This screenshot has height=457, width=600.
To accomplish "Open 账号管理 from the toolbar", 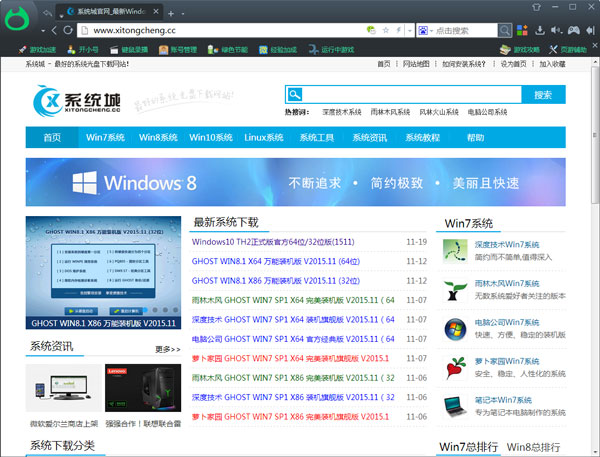I will point(178,50).
